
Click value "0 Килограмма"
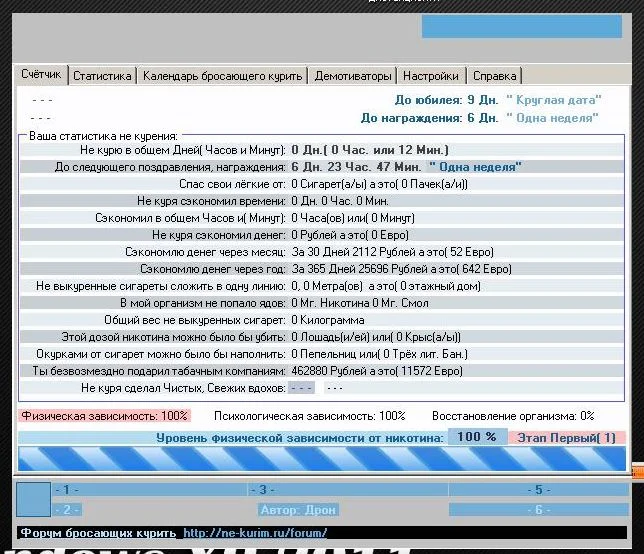coord(328,320)
